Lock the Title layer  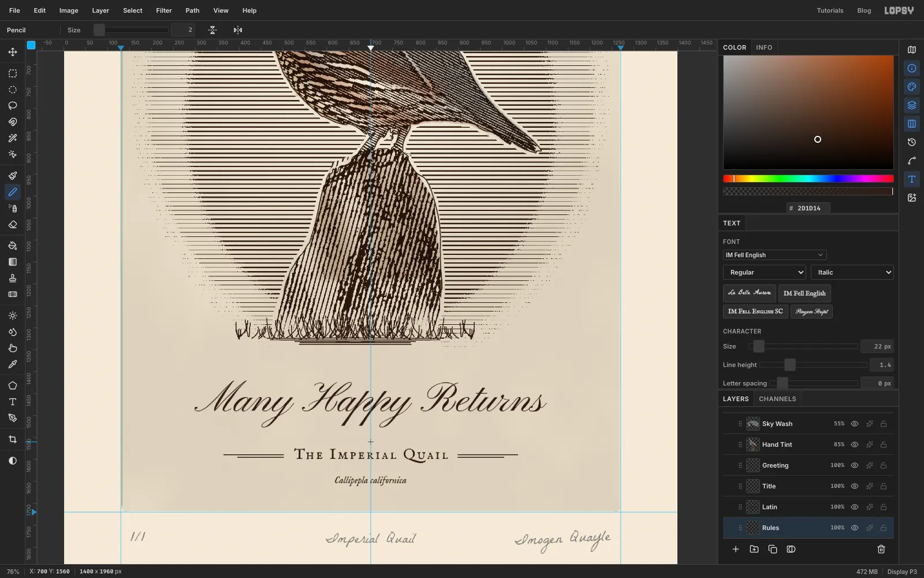(884, 486)
